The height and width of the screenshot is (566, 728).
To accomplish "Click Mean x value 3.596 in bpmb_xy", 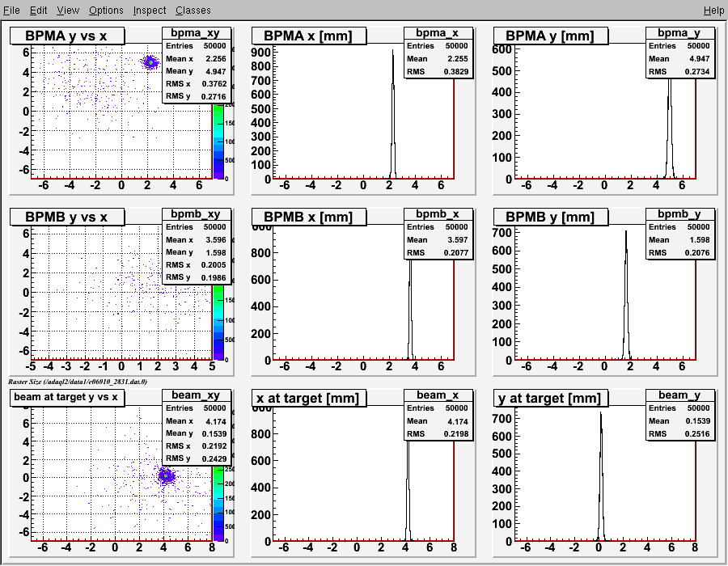I will (x=216, y=240).
